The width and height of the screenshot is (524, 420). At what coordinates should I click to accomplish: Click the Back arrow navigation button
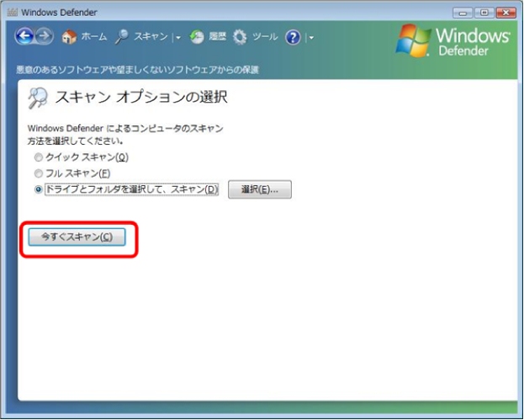24,37
